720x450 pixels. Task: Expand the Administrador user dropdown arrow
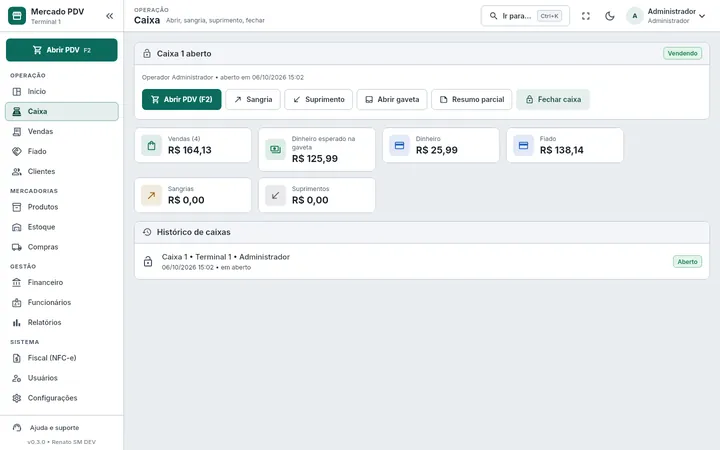tap(702, 16)
